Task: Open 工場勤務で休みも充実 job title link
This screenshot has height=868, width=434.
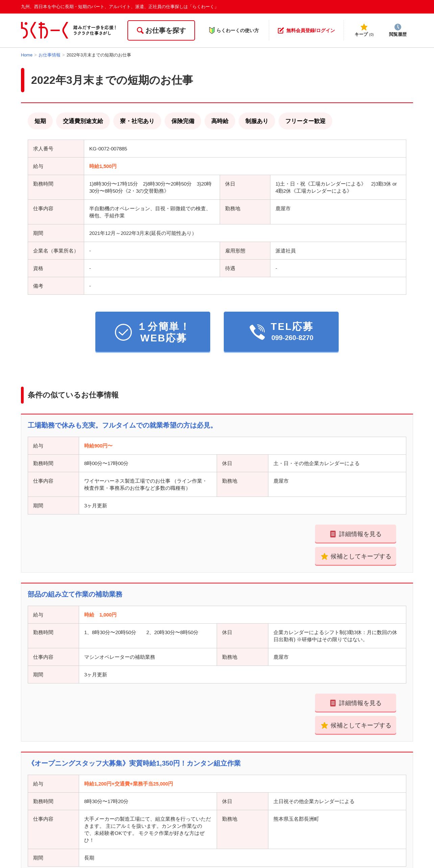Action: click(122, 425)
